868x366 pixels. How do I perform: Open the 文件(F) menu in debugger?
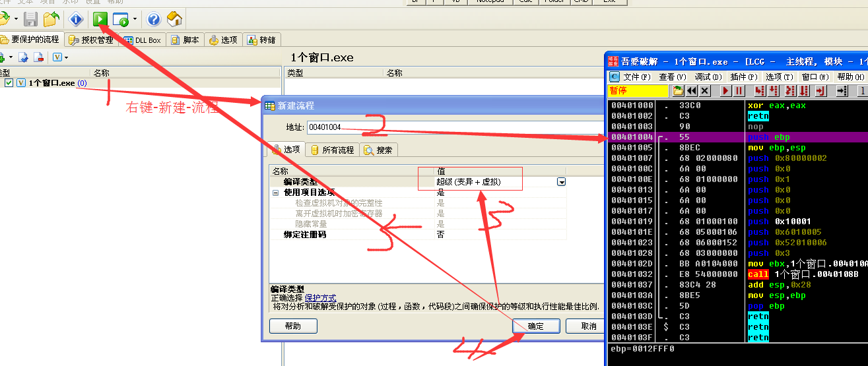click(636, 77)
